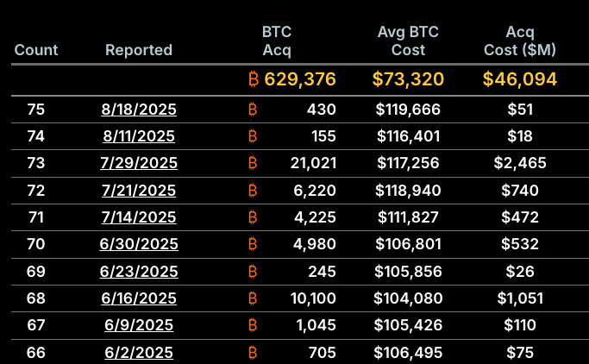
Task: Follow the 7/21/2025 reported date link
Action: 138,191
